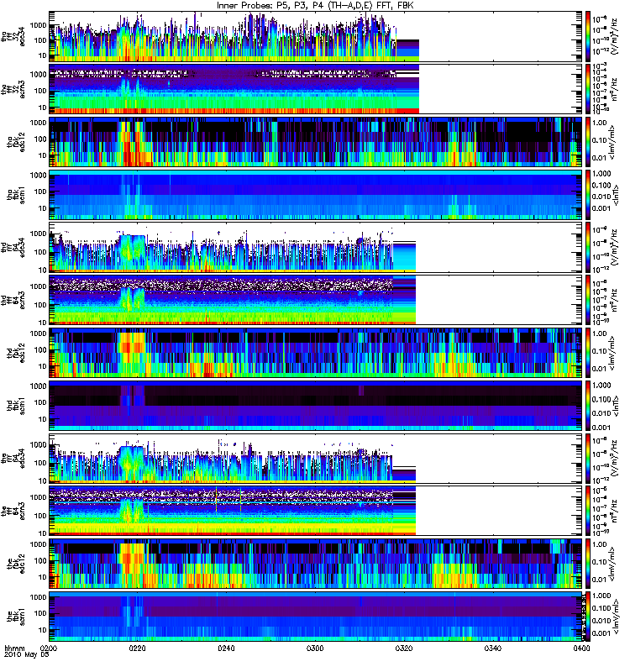This screenshot has width=630, height=672.
Task: Click the '2010 May 05' date label
Action: pyautogui.click(x=27, y=655)
